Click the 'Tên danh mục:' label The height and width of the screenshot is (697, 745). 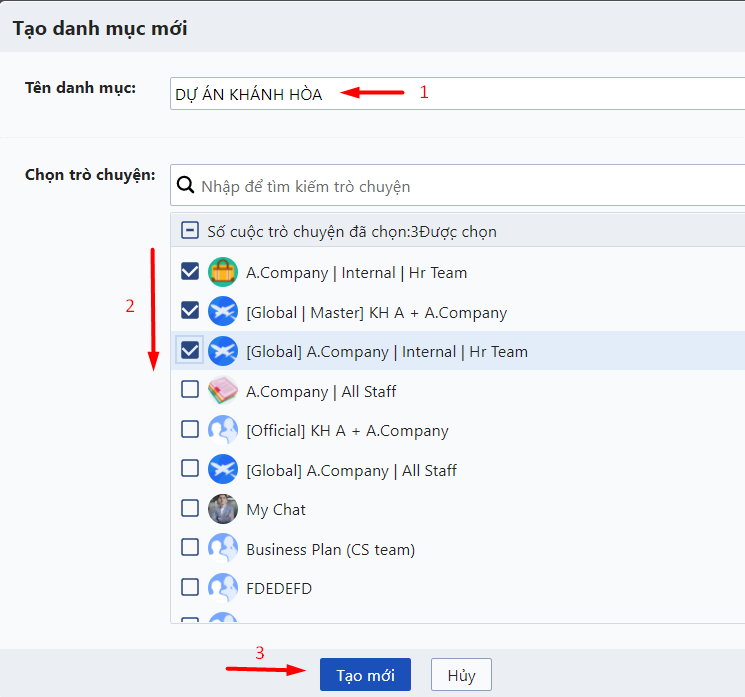(x=80, y=88)
